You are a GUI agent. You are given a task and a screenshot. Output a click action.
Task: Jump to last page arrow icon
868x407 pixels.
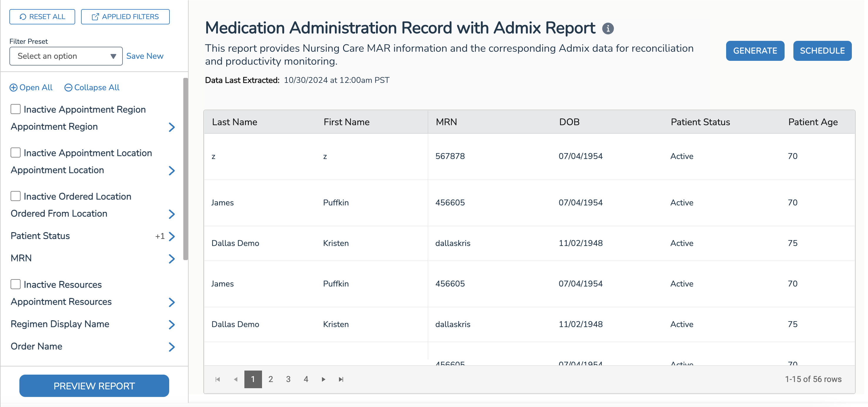point(341,379)
